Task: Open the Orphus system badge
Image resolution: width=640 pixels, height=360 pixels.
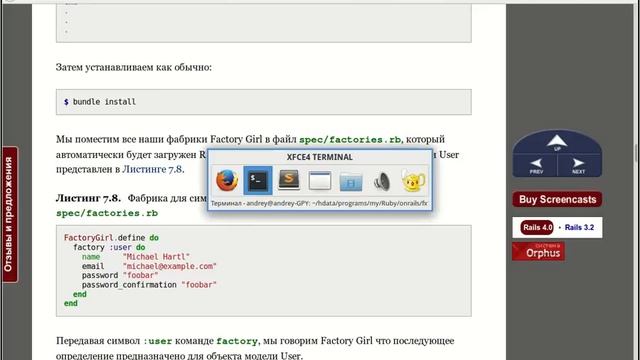Action: click(539, 251)
